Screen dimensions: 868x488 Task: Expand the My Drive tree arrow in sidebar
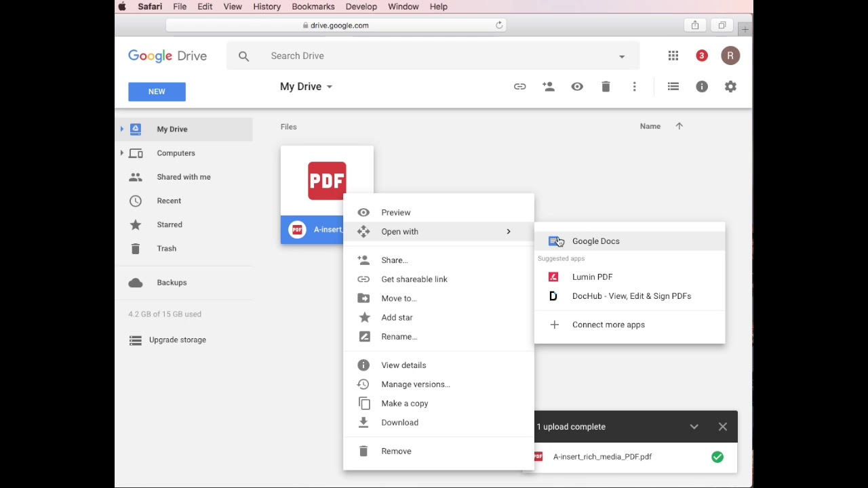pos(122,129)
